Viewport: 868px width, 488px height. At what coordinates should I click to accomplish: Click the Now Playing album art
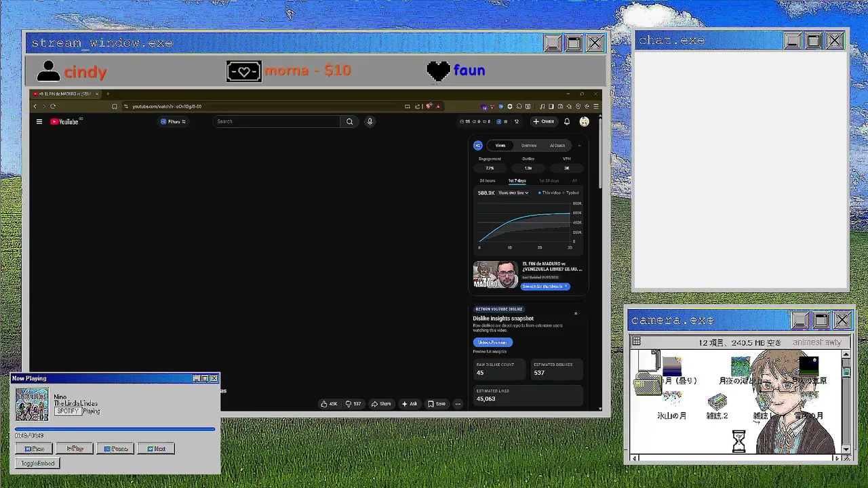click(32, 405)
